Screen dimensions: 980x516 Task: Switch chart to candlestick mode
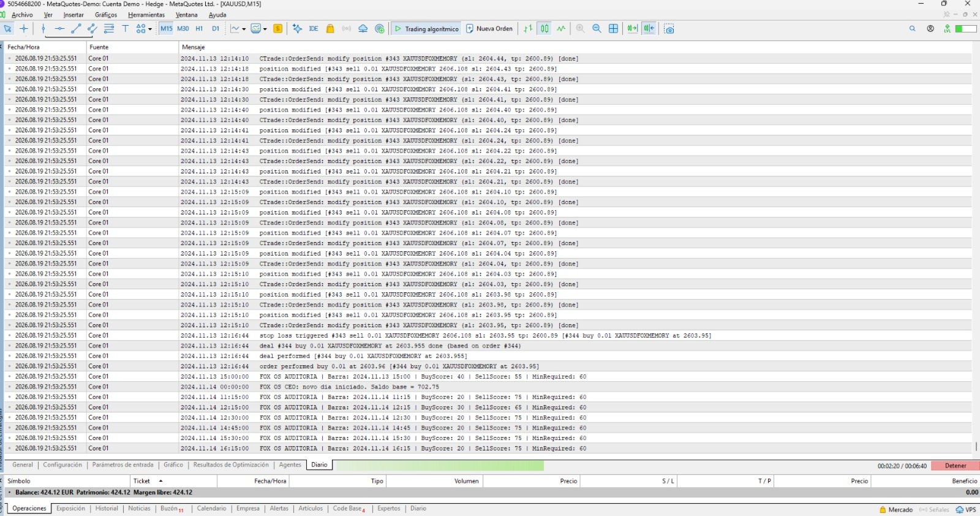545,28
